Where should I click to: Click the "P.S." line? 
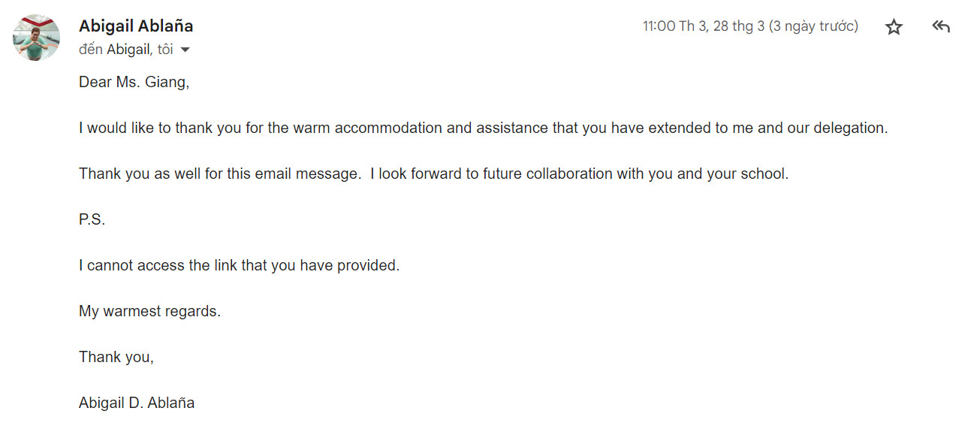click(92, 219)
